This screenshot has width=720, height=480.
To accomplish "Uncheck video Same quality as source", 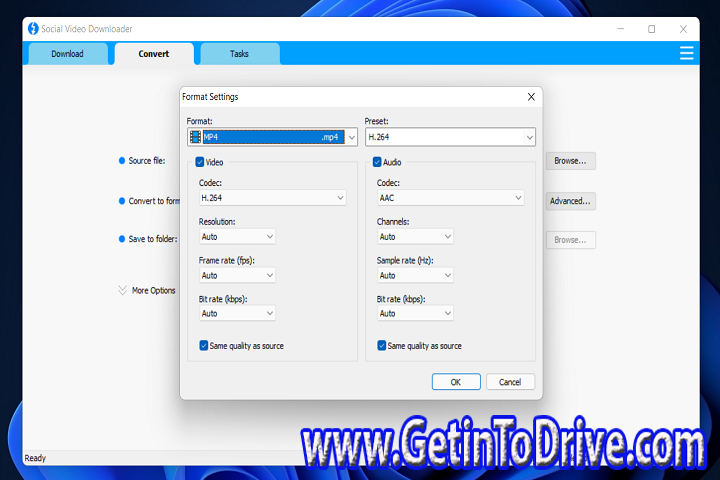I will point(204,345).
